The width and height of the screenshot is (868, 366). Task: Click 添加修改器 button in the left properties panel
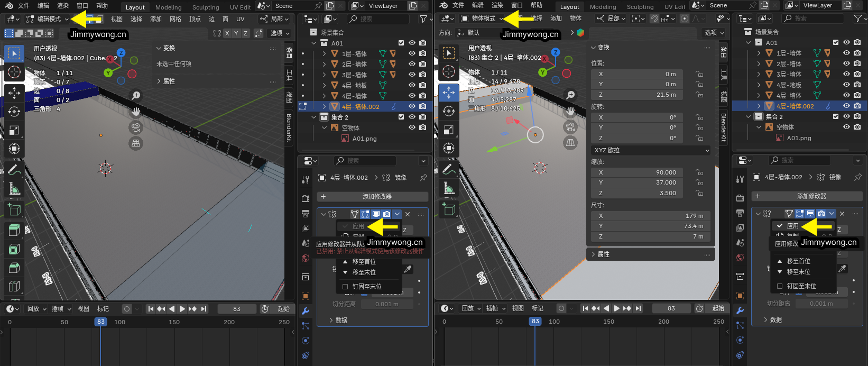pos(373,196)
